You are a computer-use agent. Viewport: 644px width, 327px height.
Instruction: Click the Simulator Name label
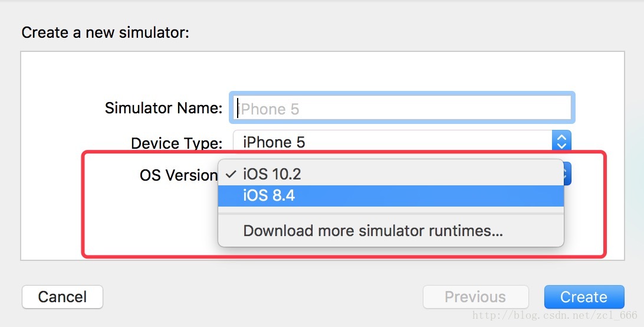pos(163,108)
